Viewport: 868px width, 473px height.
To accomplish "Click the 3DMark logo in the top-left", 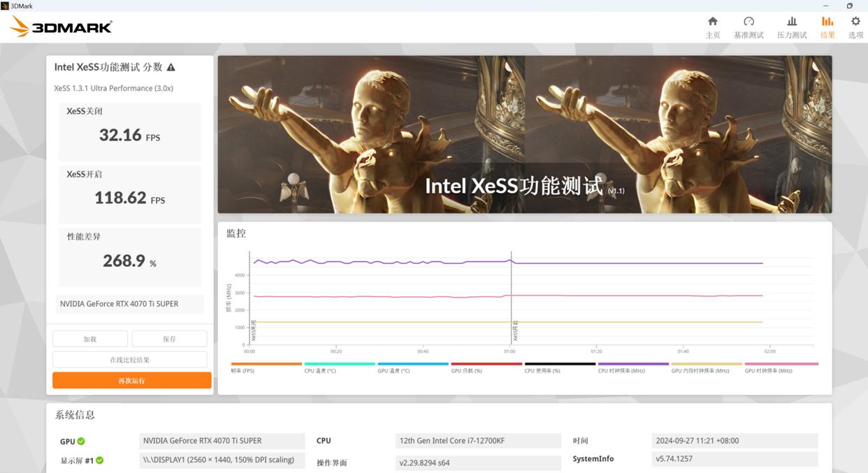I will pyautogui.click(x=60, y=26).
